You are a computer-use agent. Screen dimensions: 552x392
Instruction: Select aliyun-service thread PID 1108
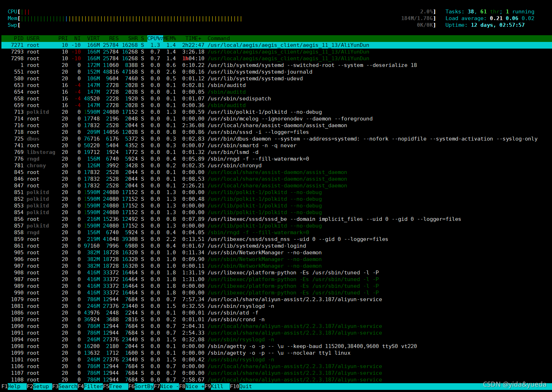point(276,380)
